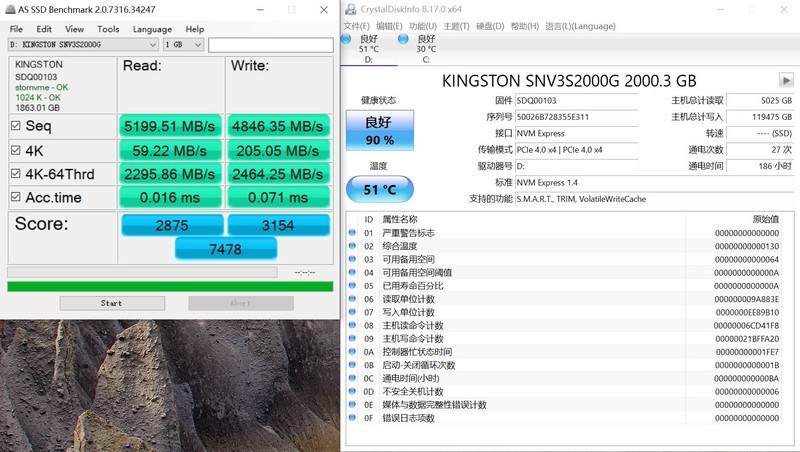The image size is (800, 452).
Task: Click status dot of attribute 01 row
Action: 352,233
